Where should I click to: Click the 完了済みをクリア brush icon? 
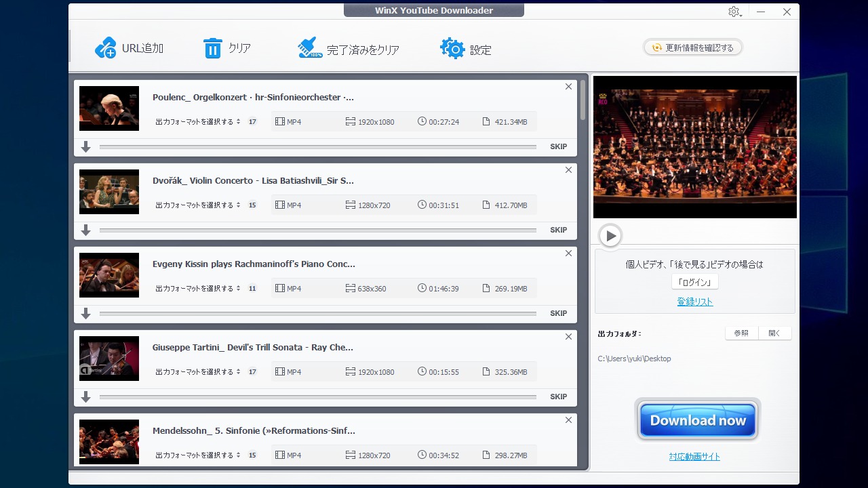(310, 48)
